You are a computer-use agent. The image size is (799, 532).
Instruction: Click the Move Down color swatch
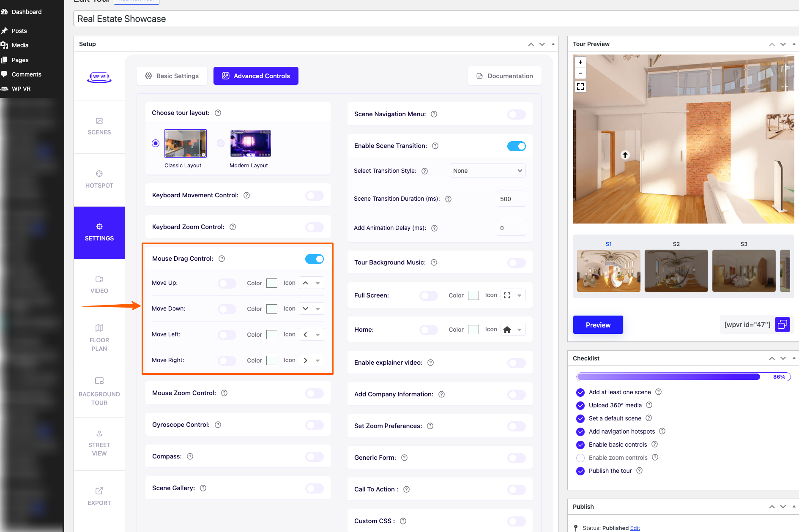tap(272, 309)
